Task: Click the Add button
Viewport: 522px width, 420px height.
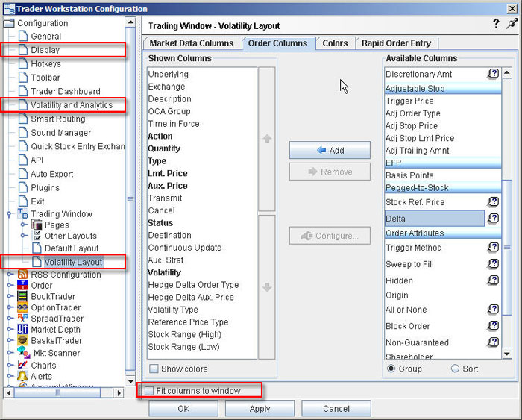Action: pyautogui.click(x=330, y=150)
